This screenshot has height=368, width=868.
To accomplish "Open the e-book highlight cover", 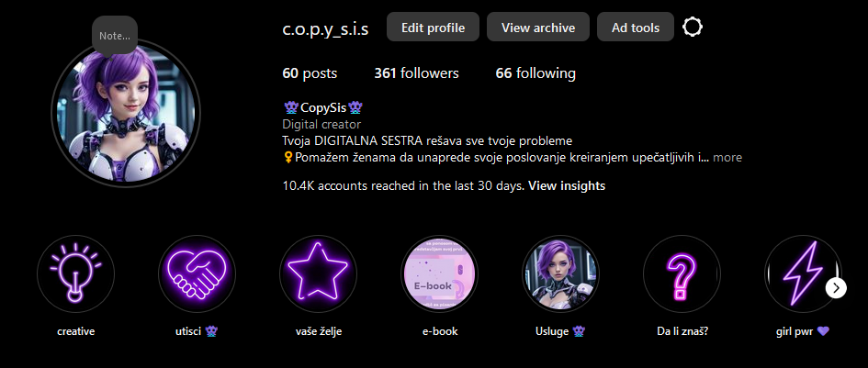I will [x=440, y=273].
